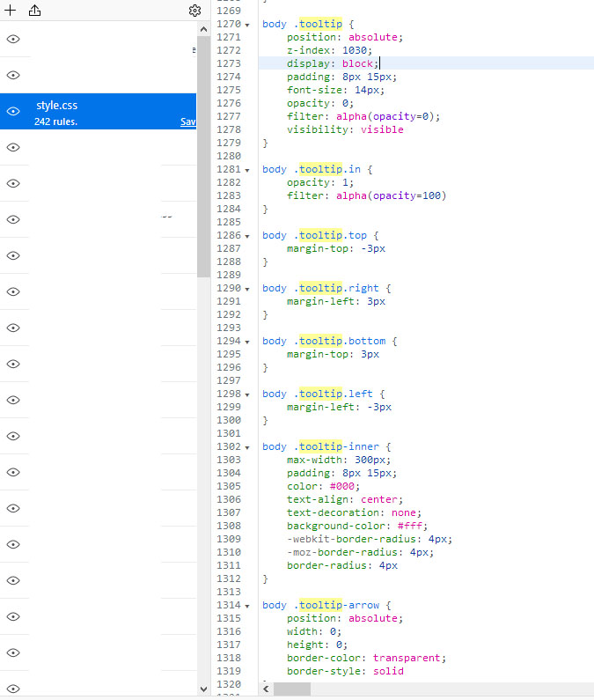Create a new style sheet with plus icon
The image size is (594, 700).
[x=11, y=11]
